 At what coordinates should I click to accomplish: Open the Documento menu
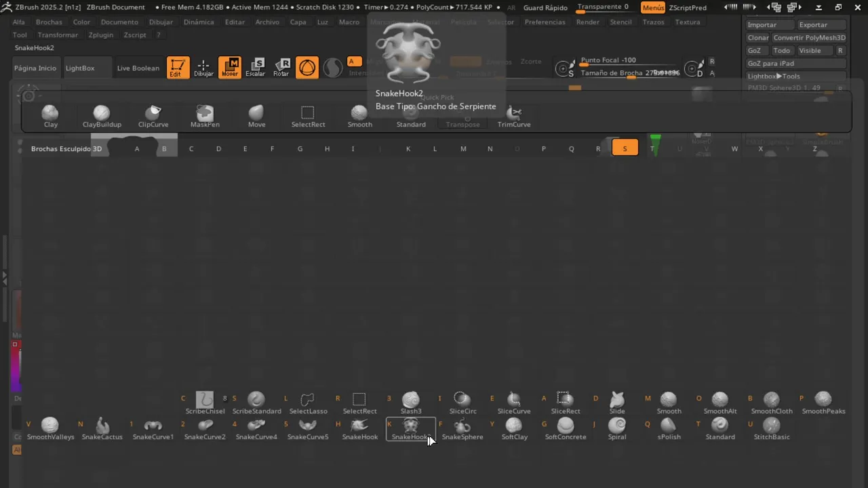click(x=119, y=22)
